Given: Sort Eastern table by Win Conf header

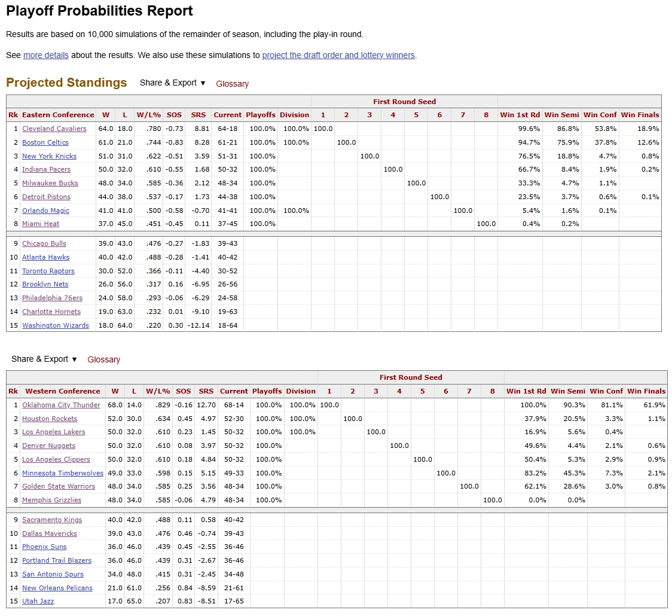Looking at the screenshot, I should [600, 115].
